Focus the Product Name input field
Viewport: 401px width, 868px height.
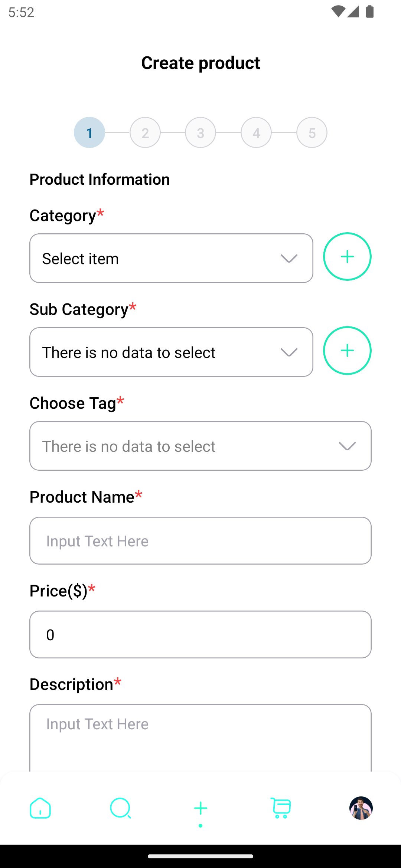point(200,541)
